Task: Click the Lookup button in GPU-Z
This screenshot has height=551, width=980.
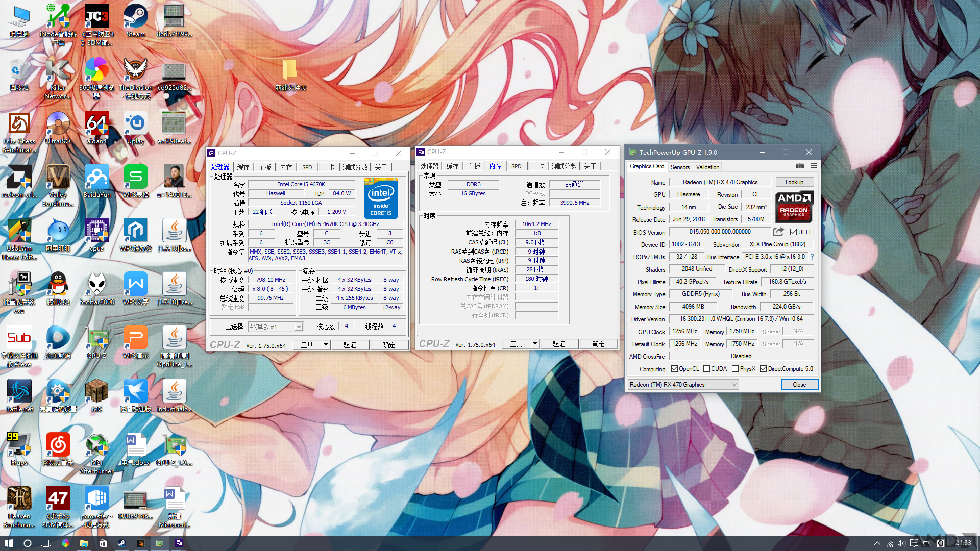Action: 794,182
